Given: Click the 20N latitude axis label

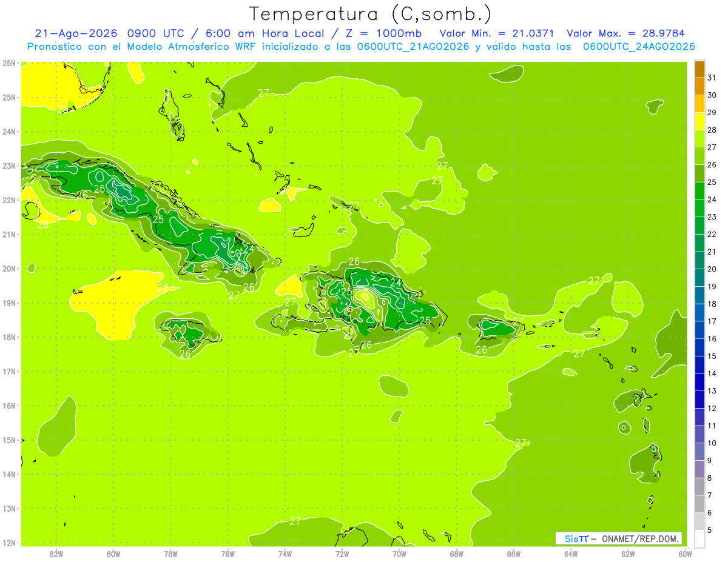Looking at the screenshot, I should click(8, 269).
